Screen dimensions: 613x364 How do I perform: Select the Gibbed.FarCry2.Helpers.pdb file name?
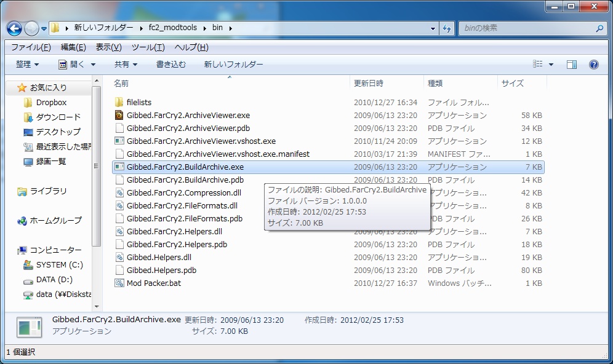click(x=177, y=245)
